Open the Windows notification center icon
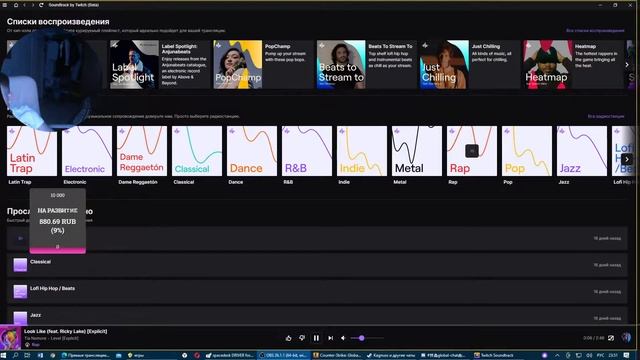The image size is (640, 360). tap(627, 356)
